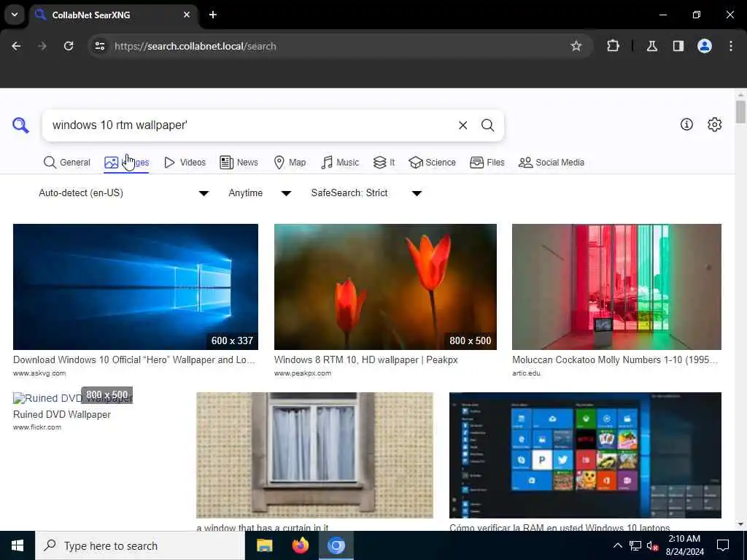This screenshot has width=747, height=560.
Task: Switch to the Map category tab
Action: (290, 163)
